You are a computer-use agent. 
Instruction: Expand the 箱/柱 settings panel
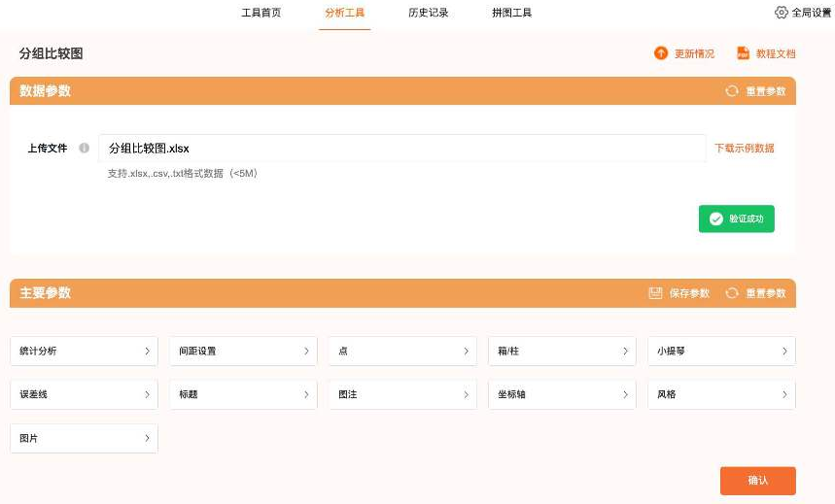(562, 352)
